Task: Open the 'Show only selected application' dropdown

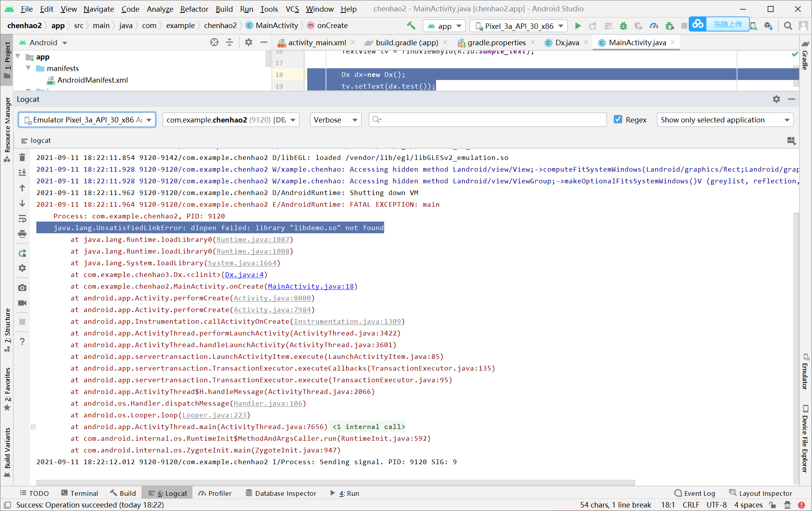Action: click(x=725, y=120)
